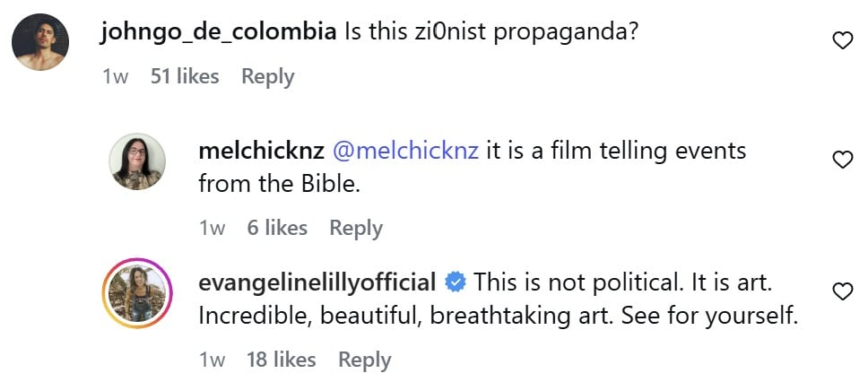Click the blue verified badge icon
Screen dimensions: 868x382
(x=456, y=283)
